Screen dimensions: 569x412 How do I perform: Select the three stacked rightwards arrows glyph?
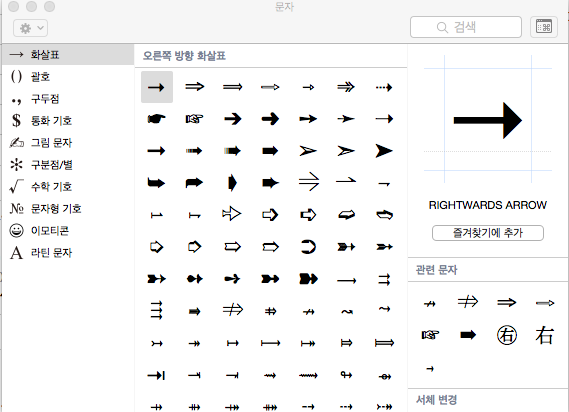(x=156, y=310)
